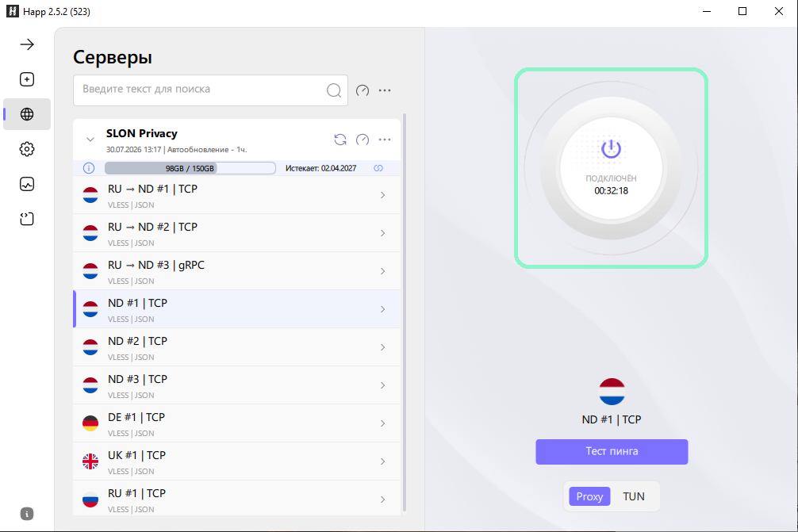This screenshot has height=532, width=798.
Task: Click the UK flag of UK #1 | TCP
Action: pos(90,461)
